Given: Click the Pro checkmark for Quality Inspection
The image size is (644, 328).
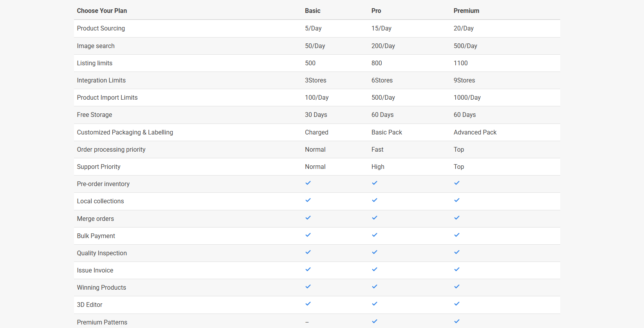Looking at the screenshot, I should pos(375,252).
